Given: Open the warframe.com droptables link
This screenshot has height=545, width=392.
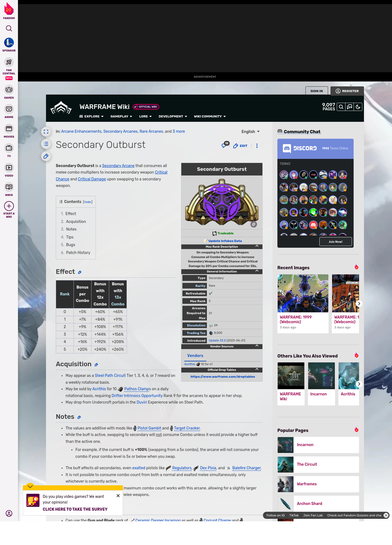Looking at the screenshot, I should click(223, 377).
